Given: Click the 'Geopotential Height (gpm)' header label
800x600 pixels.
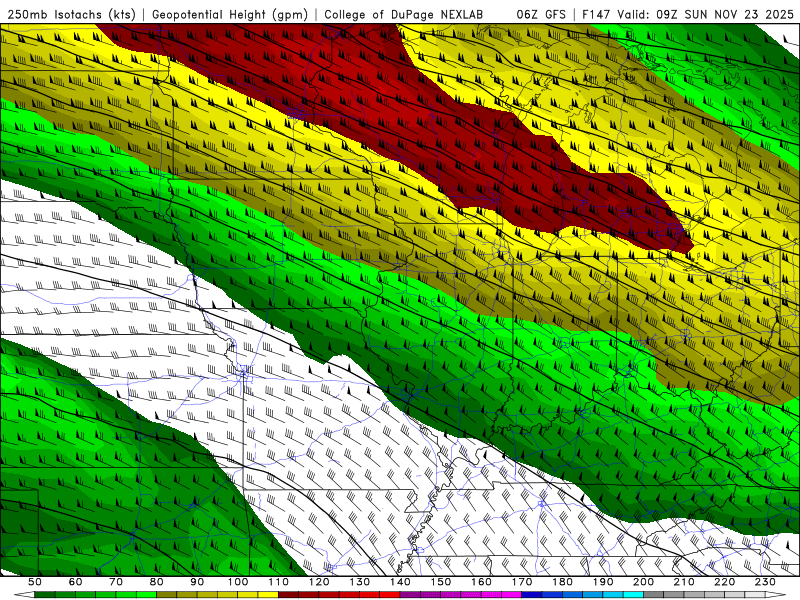Looking at the screenshot, I should (x=230, y=14).
